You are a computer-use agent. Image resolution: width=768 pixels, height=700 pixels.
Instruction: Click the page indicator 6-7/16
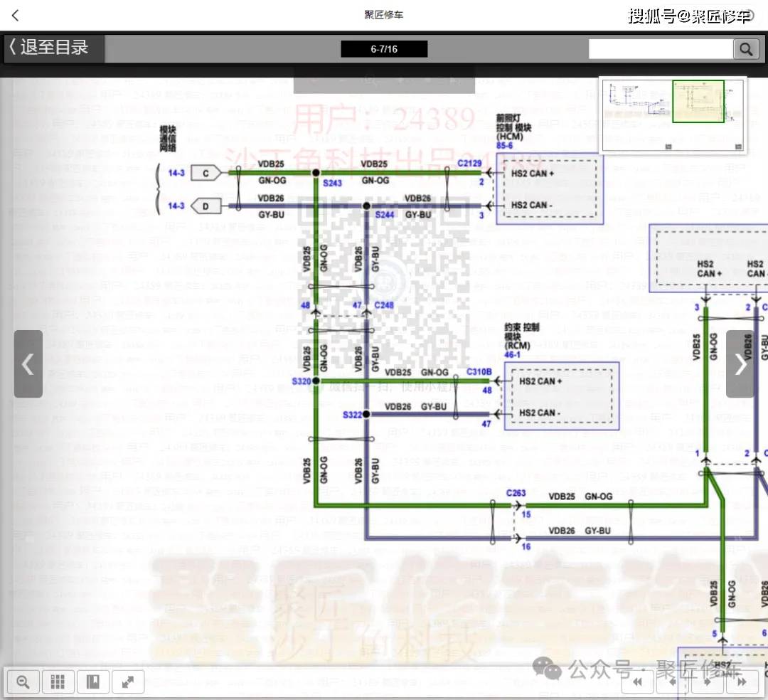click(384, 49)
